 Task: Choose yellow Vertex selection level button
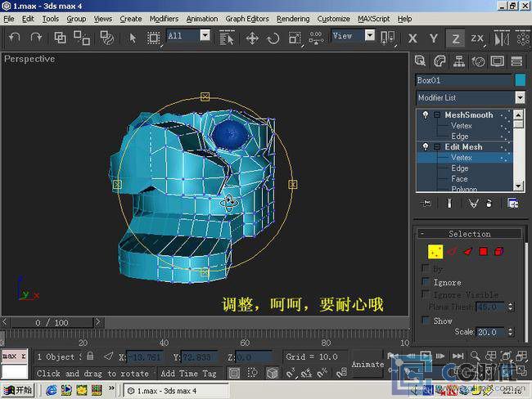435,252
